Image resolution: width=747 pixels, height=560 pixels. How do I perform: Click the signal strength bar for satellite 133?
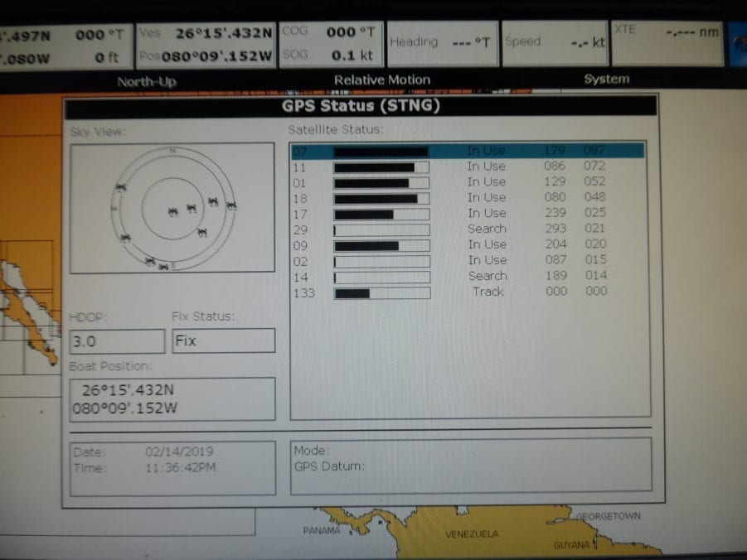click(381, 293)
